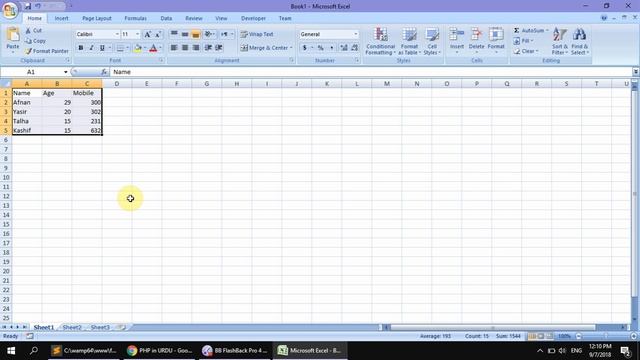640x360 pixels.
Task: Switch to the Insert ribbon tab
Action: (x=61, y=18)
